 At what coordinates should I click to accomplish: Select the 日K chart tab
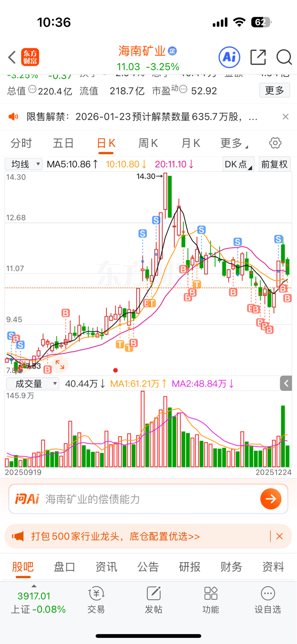tap(106, 143)
